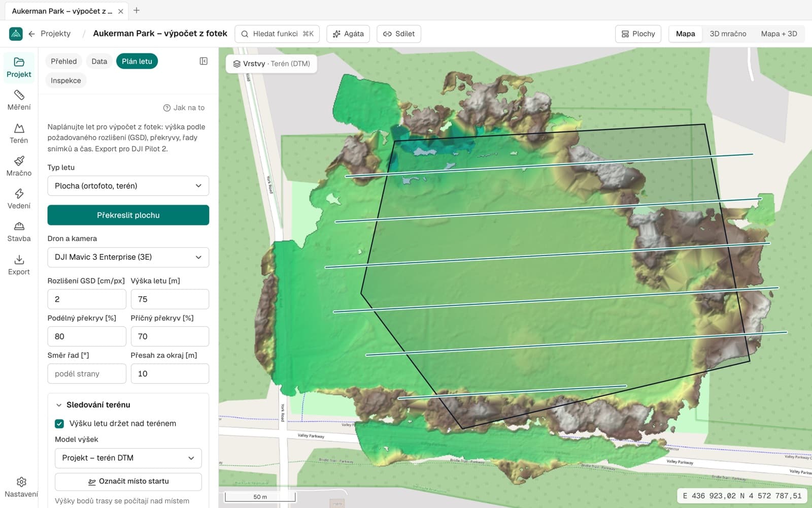Select the Mapa view

685,34
